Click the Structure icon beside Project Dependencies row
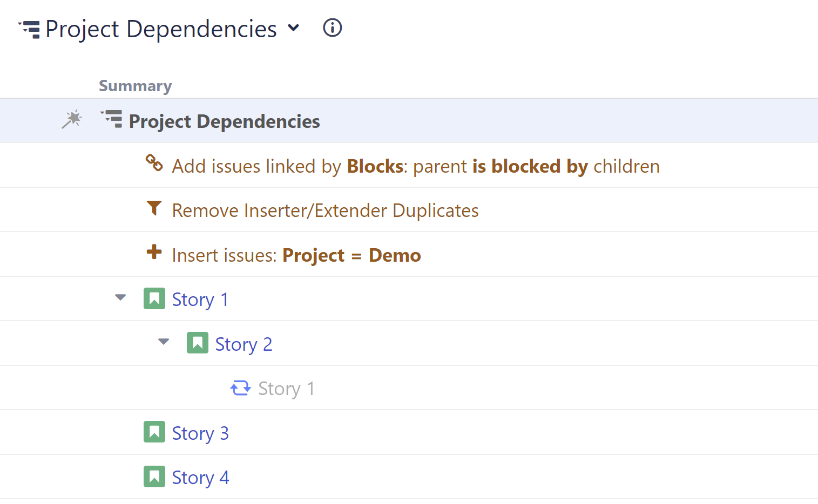The image size is (818, 504). coord(111,119)
